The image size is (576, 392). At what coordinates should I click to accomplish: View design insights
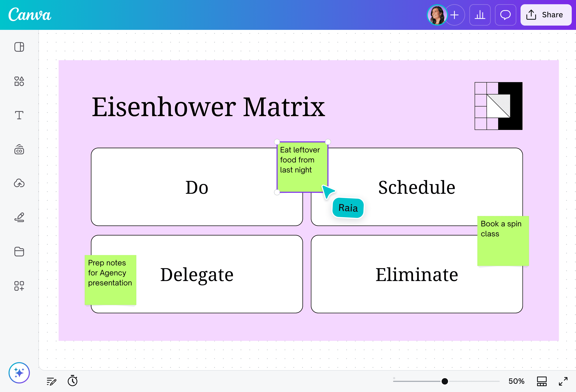tap(480, 15)
